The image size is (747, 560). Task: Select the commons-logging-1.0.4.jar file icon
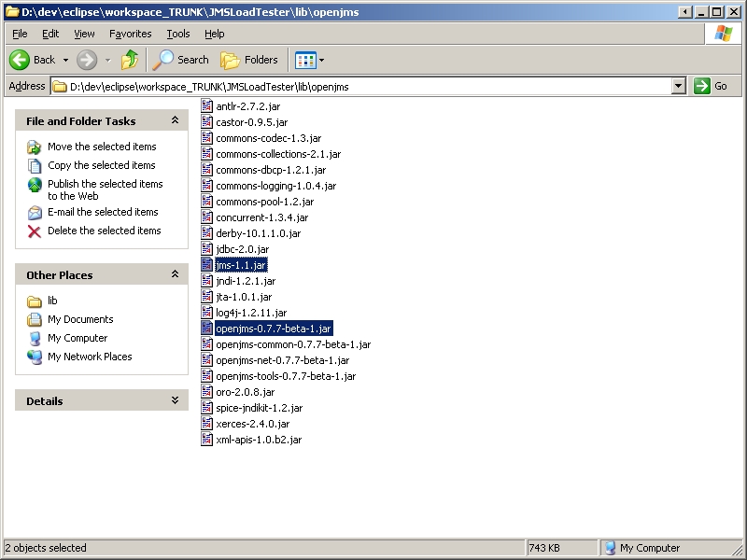click(x=206, y=185)
